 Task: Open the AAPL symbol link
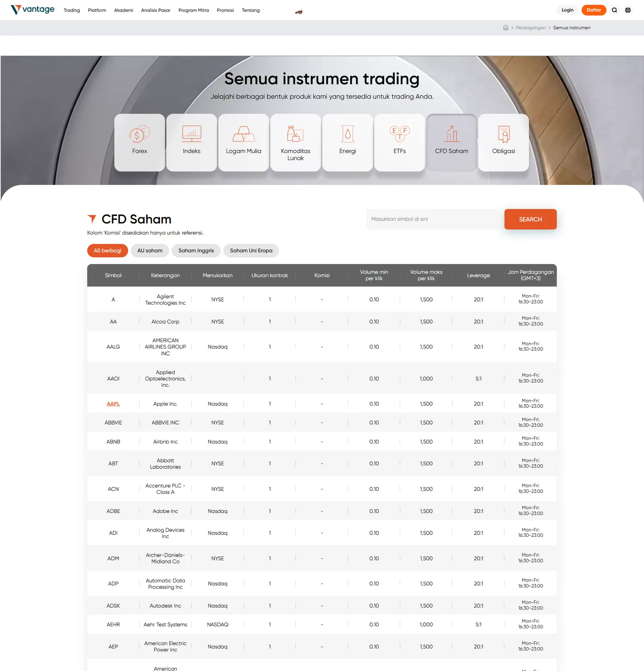[113, 404]
